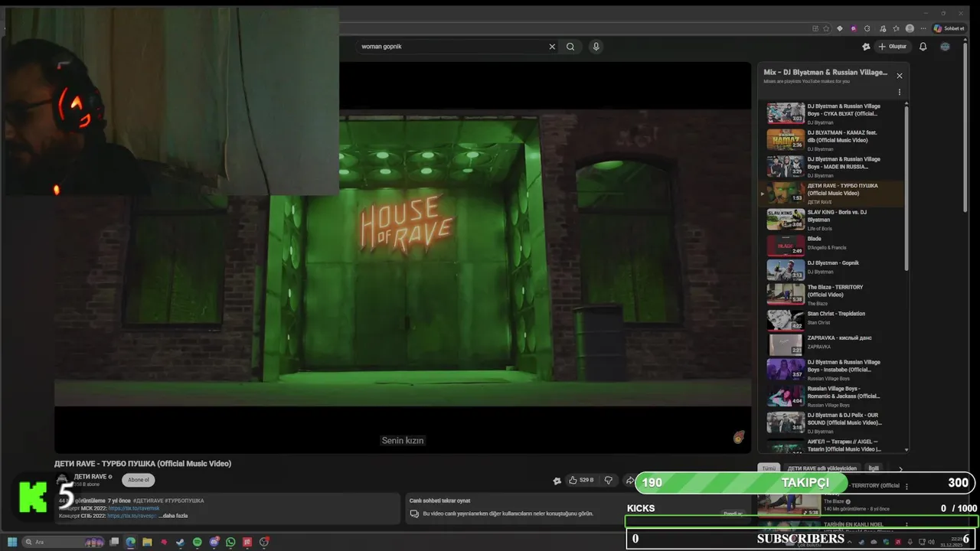The width and height of the screenshot is (980, 551).
Task: Click the music video player area
Action: 403,257
